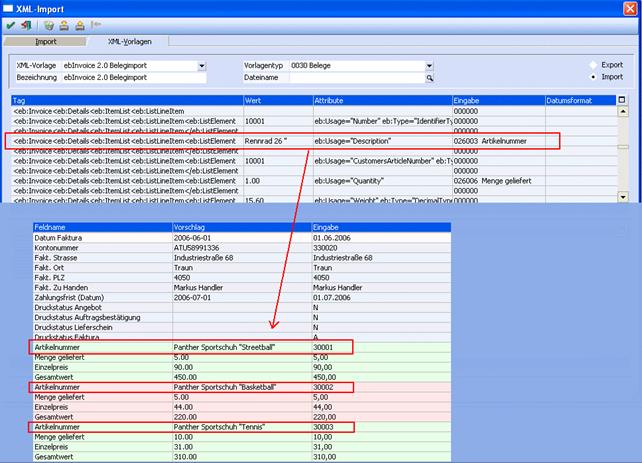Click the first orange stamp toolbar icon
The width and height of the screenshot is (642, 463).
[64, 26]
